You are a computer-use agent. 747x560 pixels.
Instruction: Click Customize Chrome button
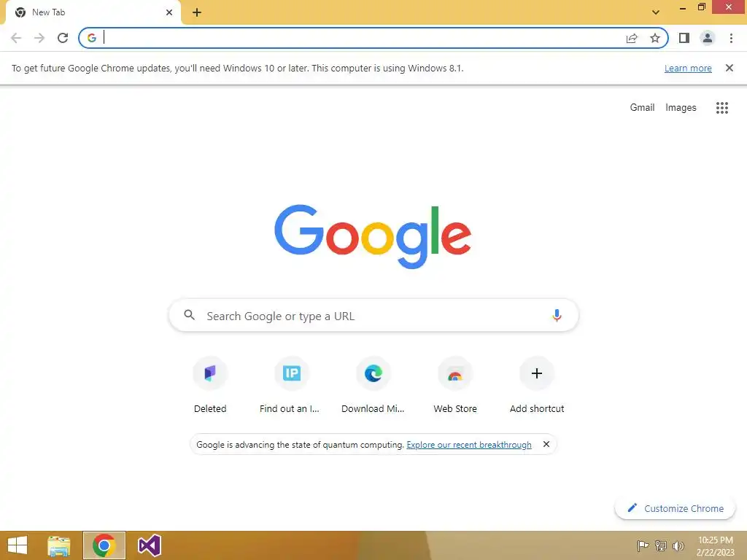point(675,508)
